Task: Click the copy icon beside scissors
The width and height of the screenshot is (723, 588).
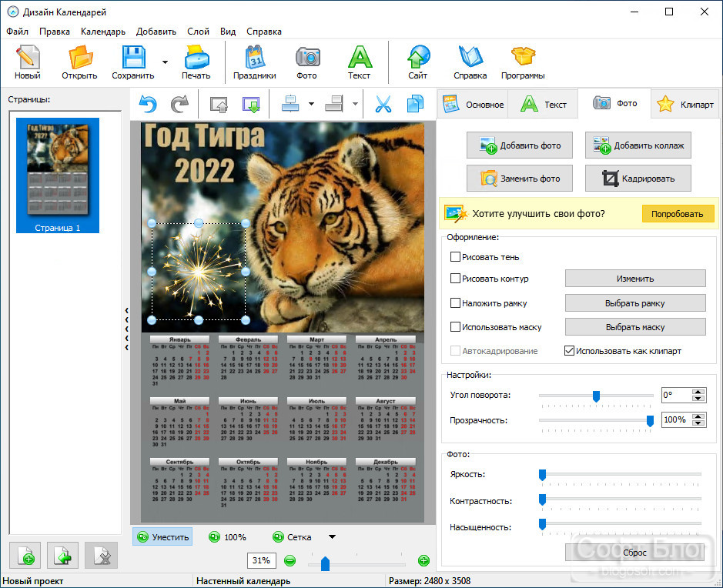Action: tap(416, 104)
